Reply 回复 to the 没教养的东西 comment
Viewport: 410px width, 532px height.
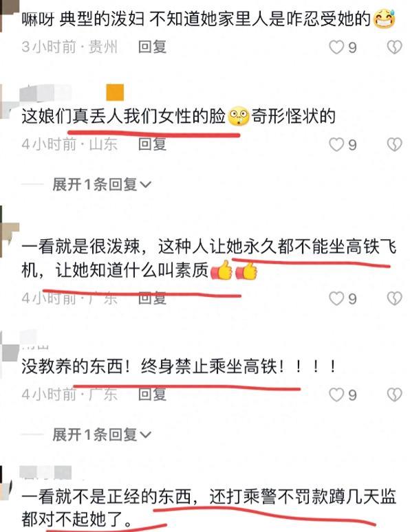152,395
